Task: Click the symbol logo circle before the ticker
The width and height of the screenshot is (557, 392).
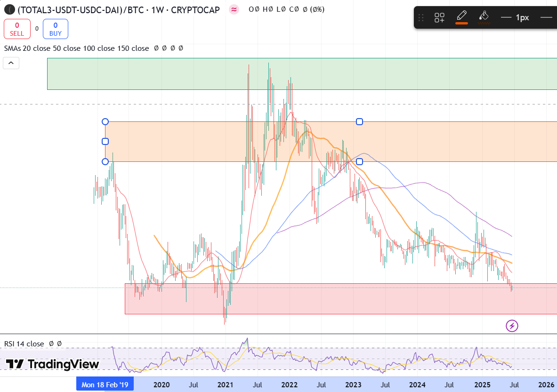Action: pos(9,9)
